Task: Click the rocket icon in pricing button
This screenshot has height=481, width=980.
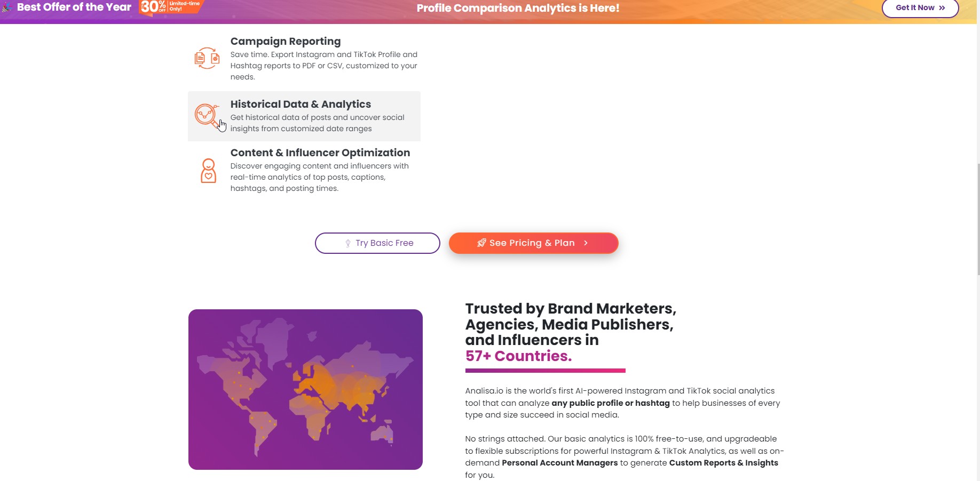Action: 481,243
